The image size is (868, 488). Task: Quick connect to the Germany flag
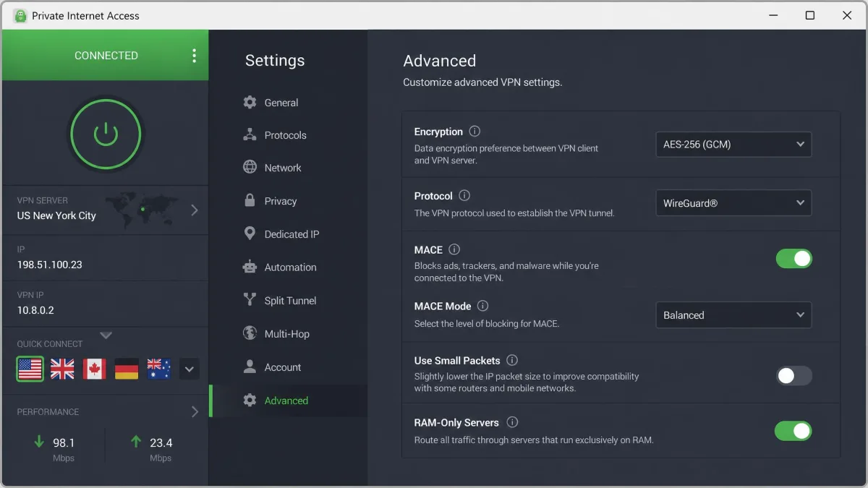point(127,369)
